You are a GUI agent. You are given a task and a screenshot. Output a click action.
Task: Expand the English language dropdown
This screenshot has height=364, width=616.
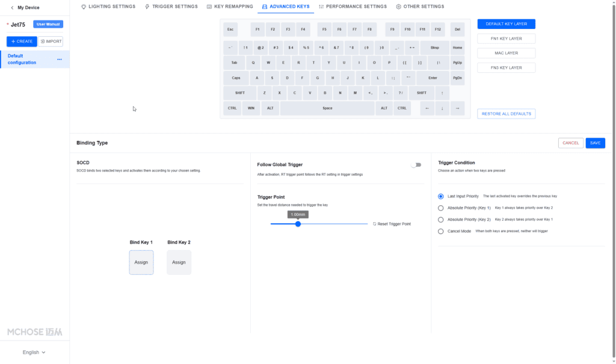pos(34,352)
